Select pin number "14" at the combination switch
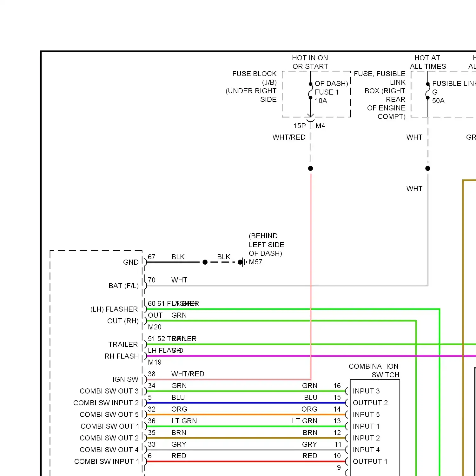Image resolution: width=476 pixels, height=476 pixels. tap(337, 409)
